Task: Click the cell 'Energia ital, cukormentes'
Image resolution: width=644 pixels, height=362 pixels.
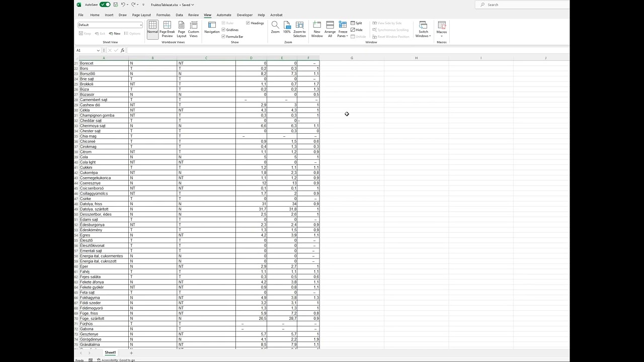Action: pyautogui.click(x=104, y=256)
